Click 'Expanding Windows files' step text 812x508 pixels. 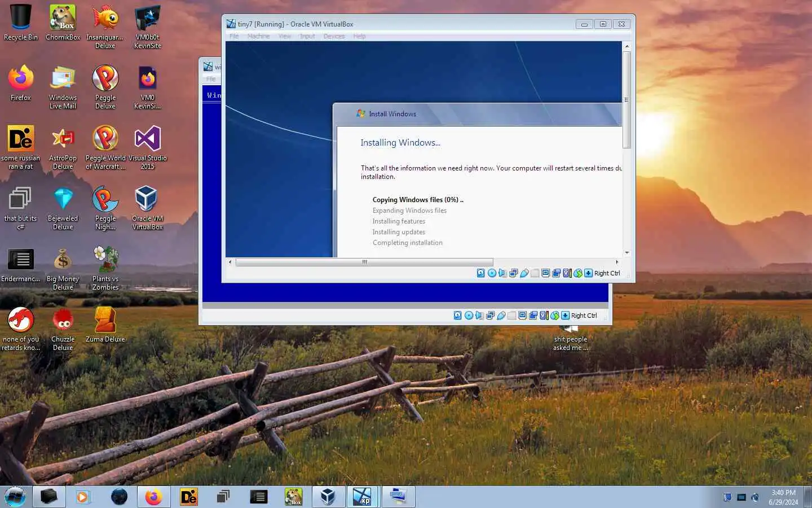click(409, 211)
